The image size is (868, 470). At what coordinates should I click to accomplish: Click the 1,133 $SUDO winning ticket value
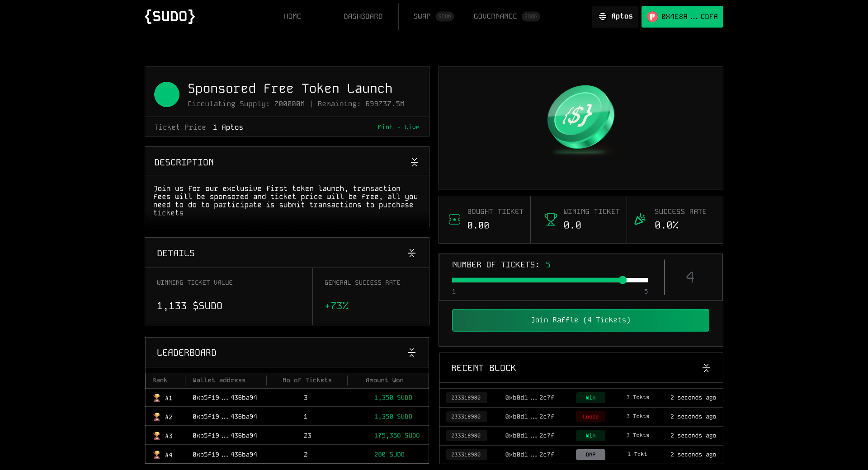point(189,306)
